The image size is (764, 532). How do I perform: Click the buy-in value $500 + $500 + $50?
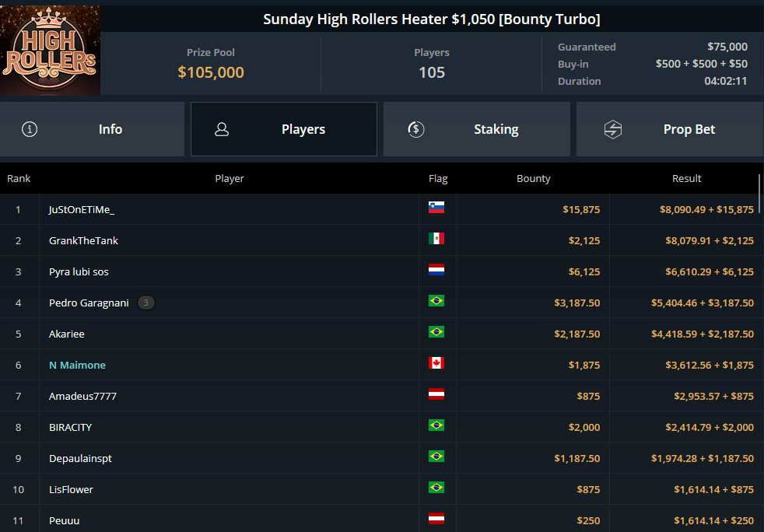[701, 64]
